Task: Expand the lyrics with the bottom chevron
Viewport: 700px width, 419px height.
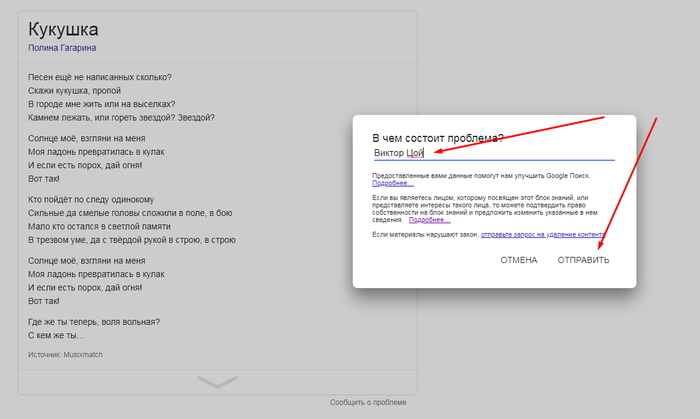Action: coord(218,382)
